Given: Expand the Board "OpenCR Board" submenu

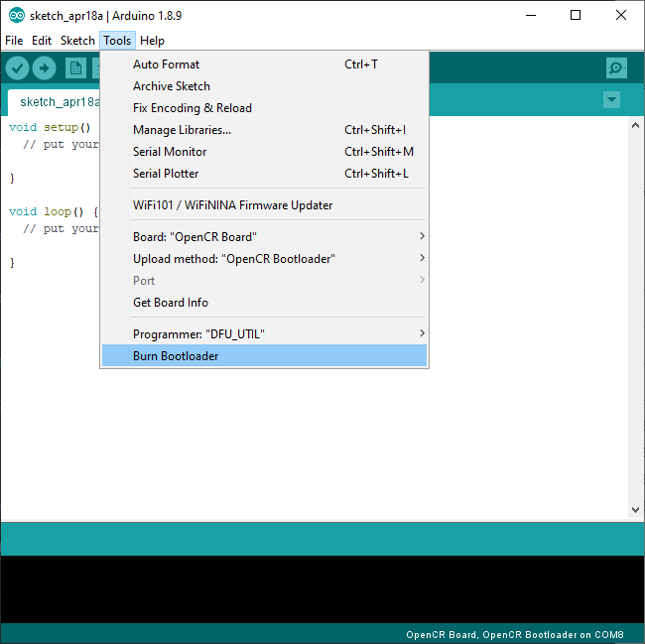Looking at the screenshot, I should pyautogui.click(x=264, y=237).
